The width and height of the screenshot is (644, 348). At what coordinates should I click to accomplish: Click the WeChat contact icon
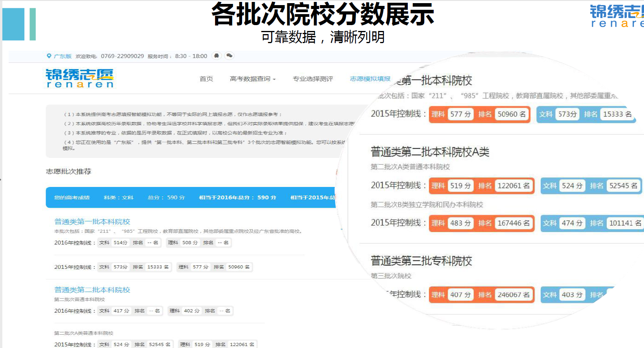[x=229, y=56]
